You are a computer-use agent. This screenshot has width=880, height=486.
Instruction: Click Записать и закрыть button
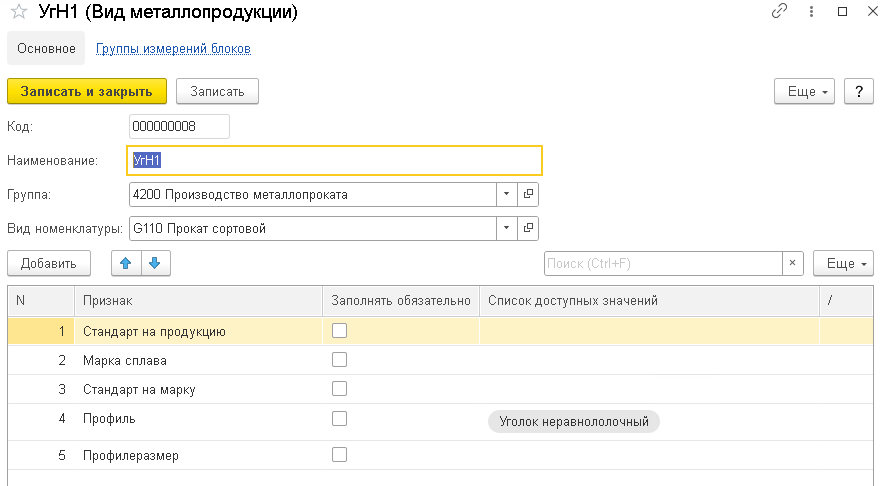pyautogui.click(x=87, y=91)
